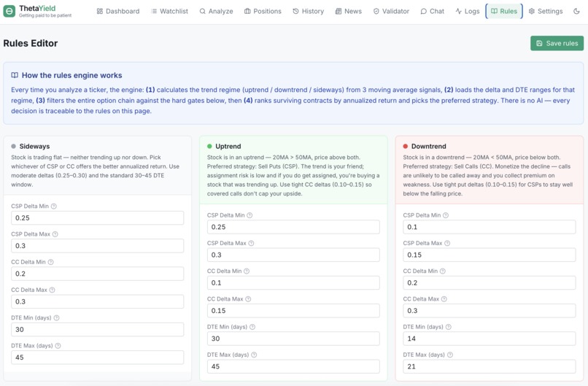
Task: Click help icon next to Downtrend CSP Delta Min
Action: [446, 215]
